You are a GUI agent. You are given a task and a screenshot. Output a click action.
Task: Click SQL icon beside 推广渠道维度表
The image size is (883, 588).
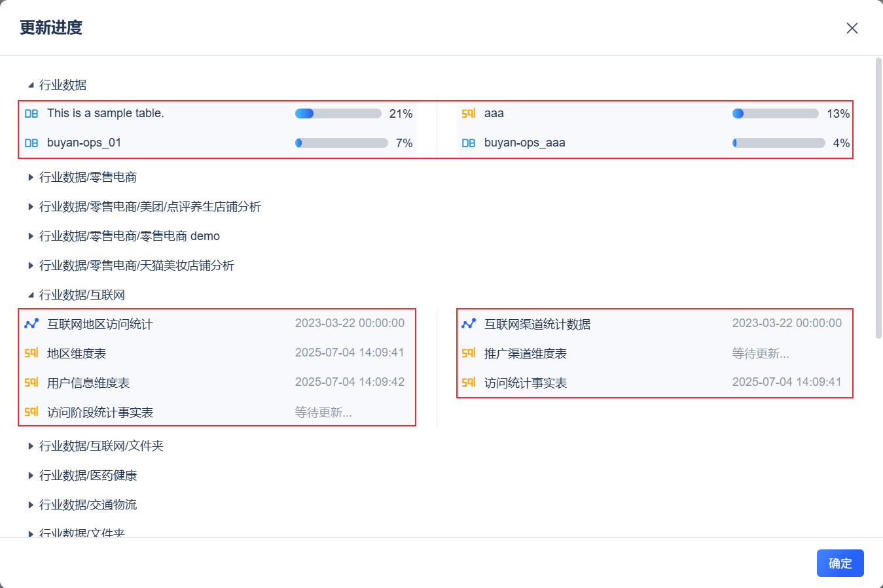[x=469, y=353]
